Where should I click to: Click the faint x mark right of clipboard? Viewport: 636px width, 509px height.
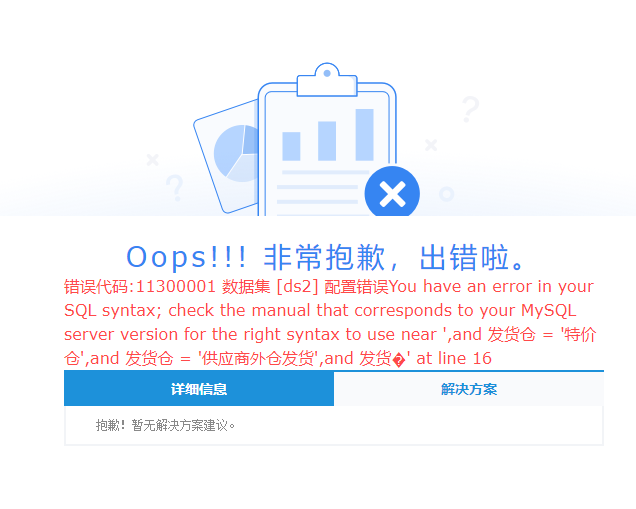[431, 145]
